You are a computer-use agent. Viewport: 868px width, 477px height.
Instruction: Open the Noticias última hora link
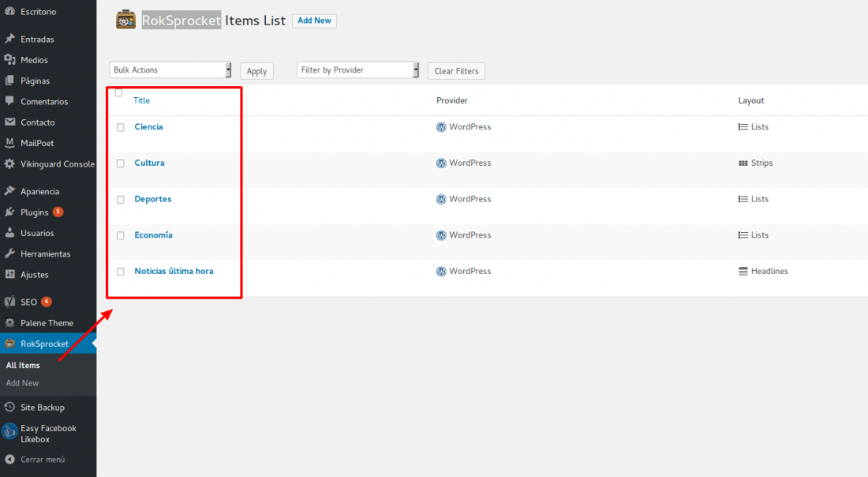point(174,271)
